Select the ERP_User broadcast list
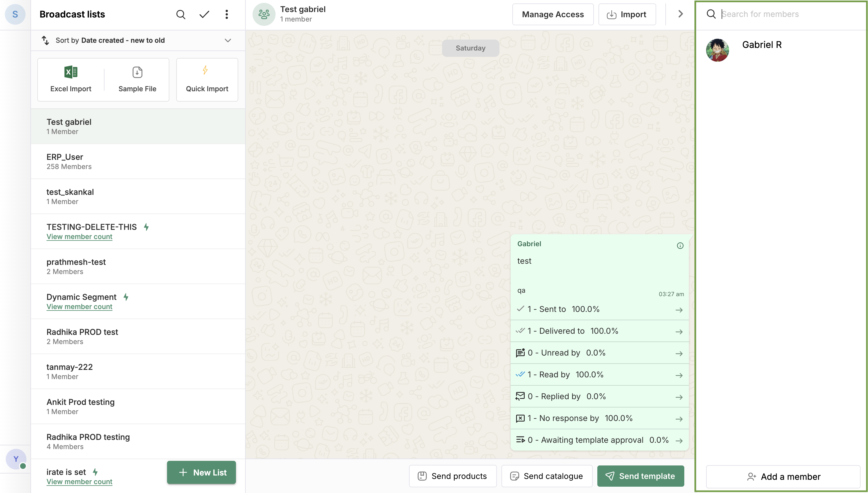 (138, 162)
